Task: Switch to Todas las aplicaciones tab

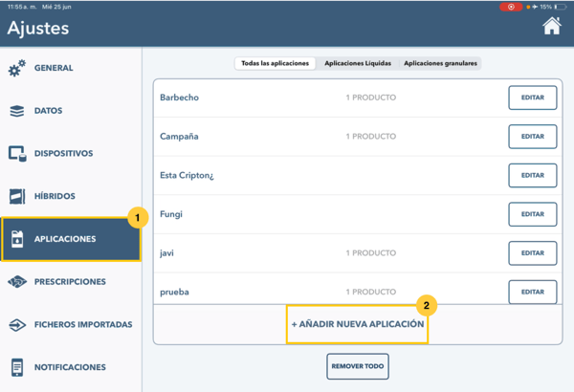Action: [x=275, y=63]
